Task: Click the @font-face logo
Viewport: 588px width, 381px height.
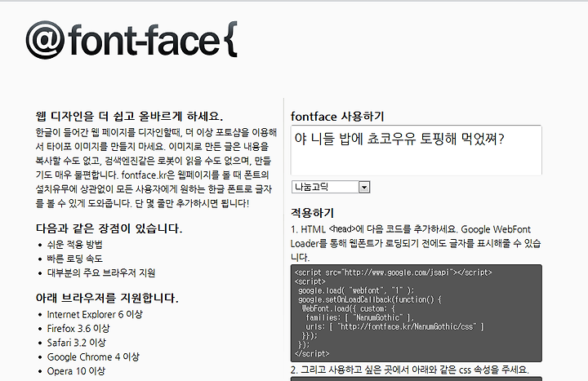Action: (x=131, y=40)
